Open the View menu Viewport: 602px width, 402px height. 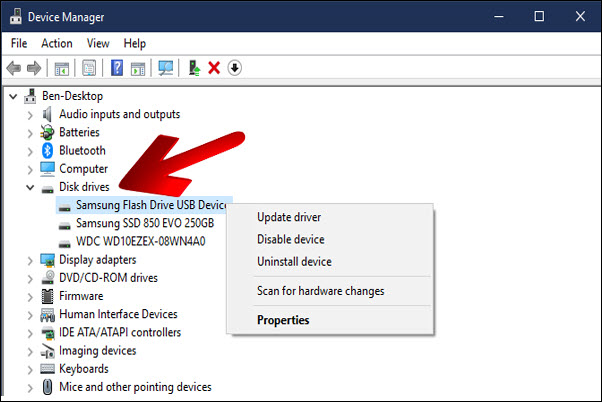tap(98, 43)
